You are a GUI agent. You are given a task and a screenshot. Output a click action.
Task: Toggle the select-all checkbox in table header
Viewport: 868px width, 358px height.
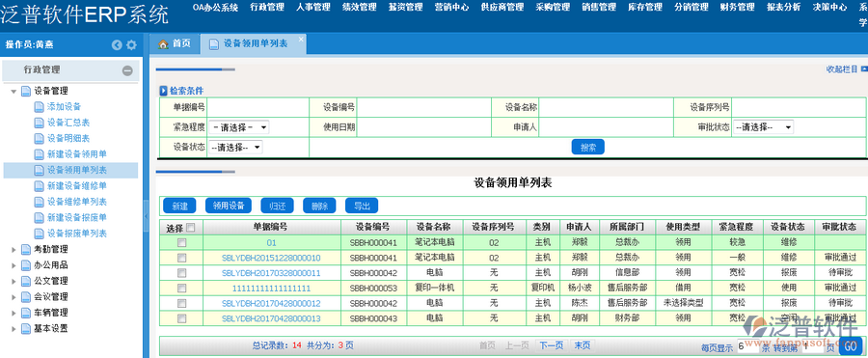[191, 227]
